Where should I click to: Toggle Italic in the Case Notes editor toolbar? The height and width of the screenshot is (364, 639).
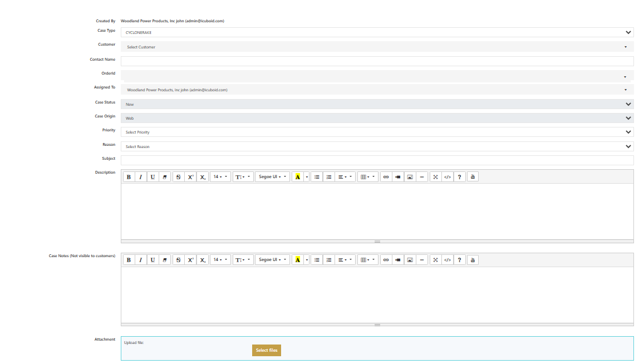140,260
